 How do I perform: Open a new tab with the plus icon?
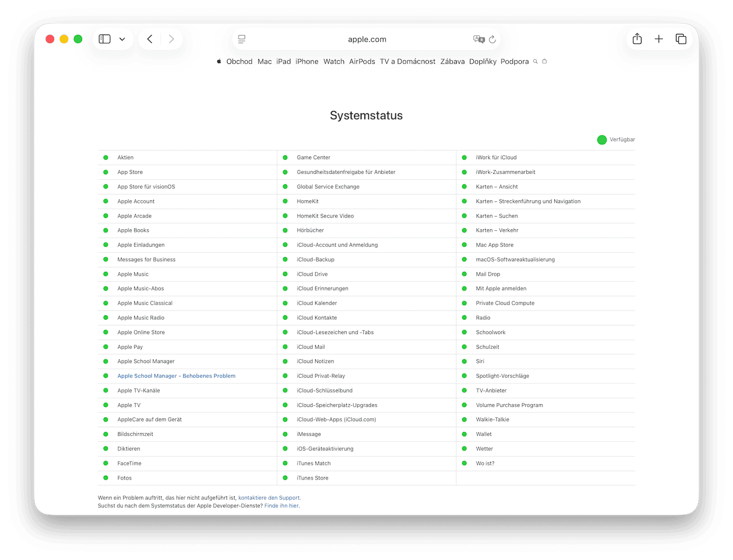tap(659, 39)
